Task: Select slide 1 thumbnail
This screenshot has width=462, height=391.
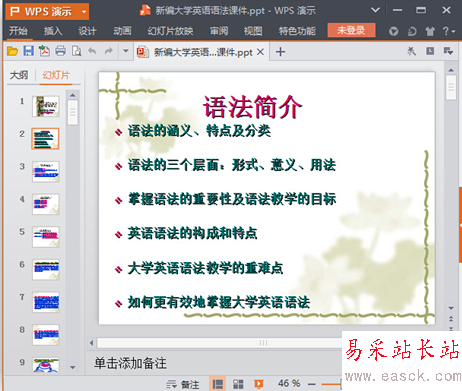Action: coord(46,106)
